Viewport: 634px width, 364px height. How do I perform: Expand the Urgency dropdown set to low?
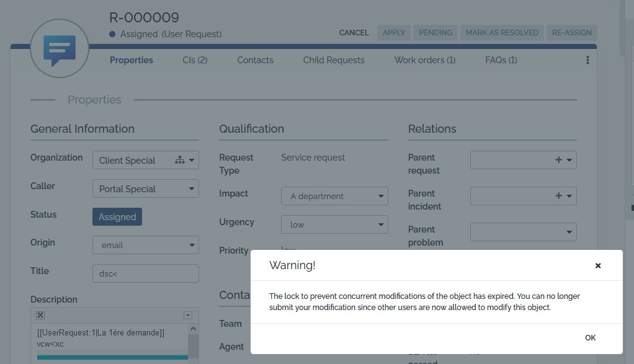tap(381, 225)
